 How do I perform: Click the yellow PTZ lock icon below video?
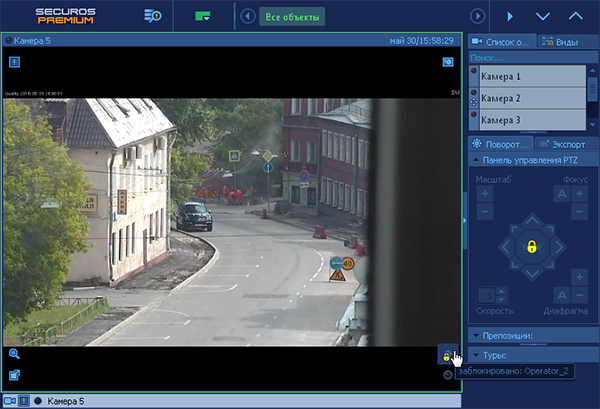447,357
